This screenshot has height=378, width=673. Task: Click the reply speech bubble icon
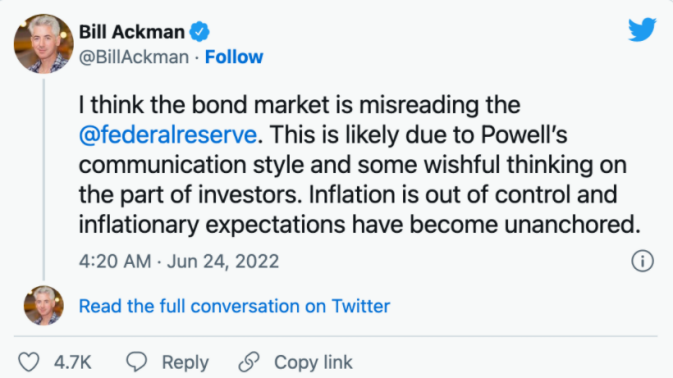136,362
